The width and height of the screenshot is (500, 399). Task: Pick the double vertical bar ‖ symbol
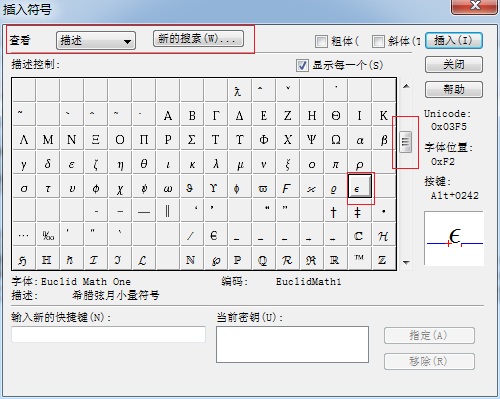tap(168, 211)
